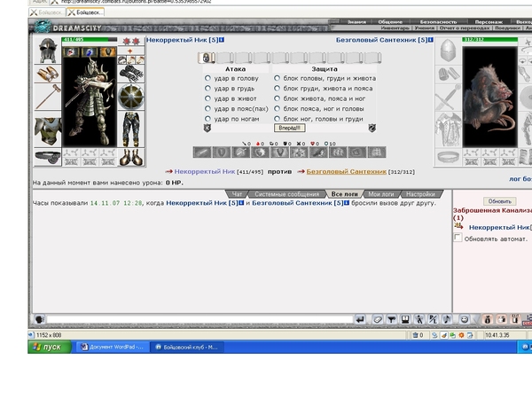532x399 pixels.
Task: Open the 'Знания' top menu
Action: [x=356, y=21]
